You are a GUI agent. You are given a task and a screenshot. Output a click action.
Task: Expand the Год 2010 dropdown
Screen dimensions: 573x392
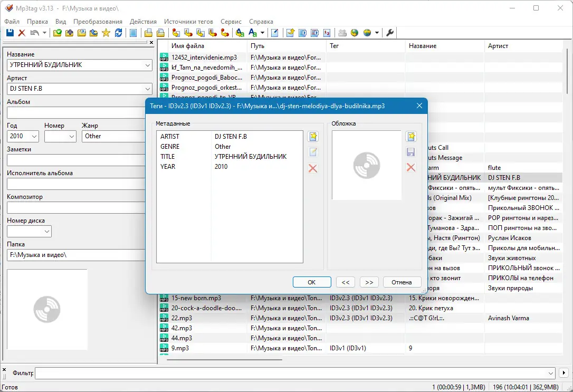tap(34, 136)
